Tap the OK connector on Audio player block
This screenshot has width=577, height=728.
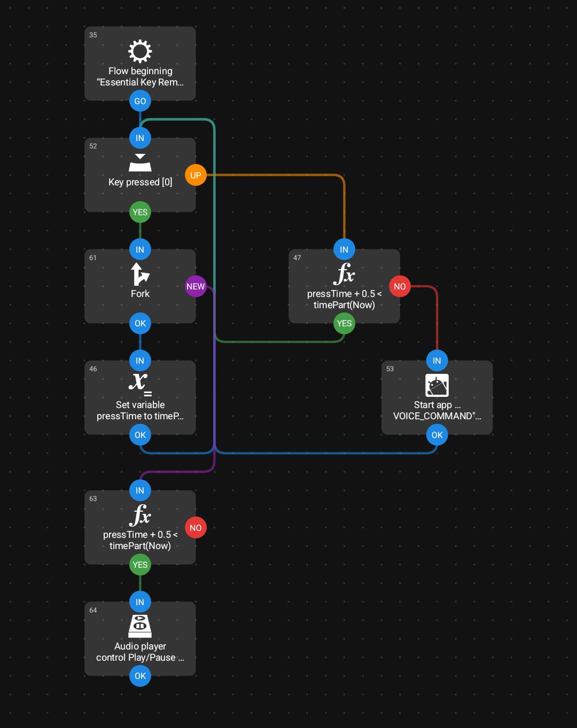(140, 676)
